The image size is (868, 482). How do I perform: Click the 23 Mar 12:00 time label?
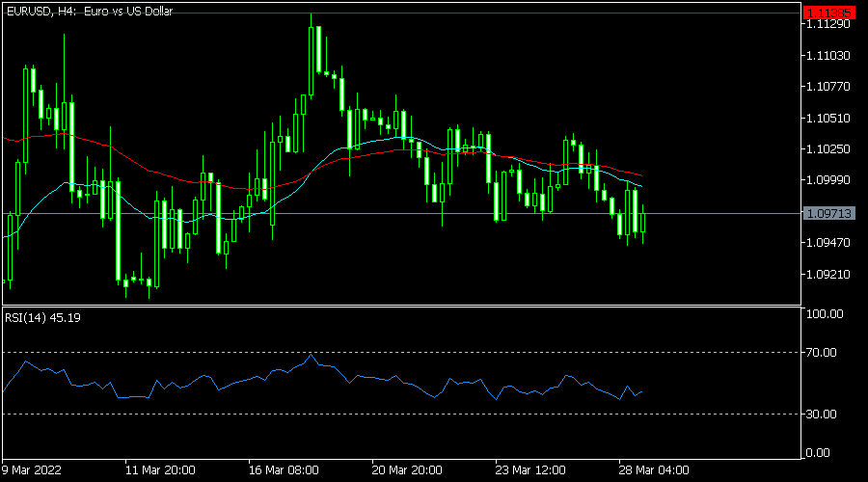(530, 470)
